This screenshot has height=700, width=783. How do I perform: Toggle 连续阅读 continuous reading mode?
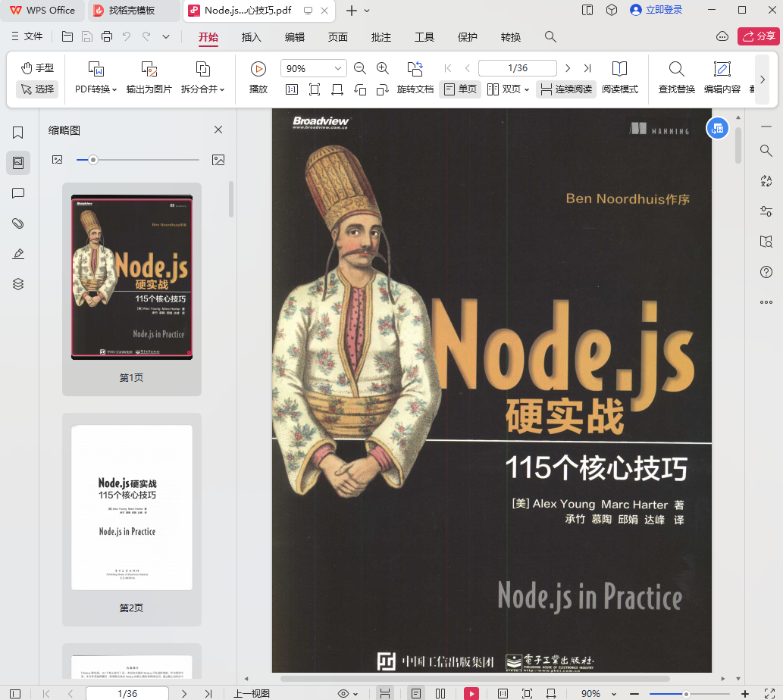pos(565,89)
